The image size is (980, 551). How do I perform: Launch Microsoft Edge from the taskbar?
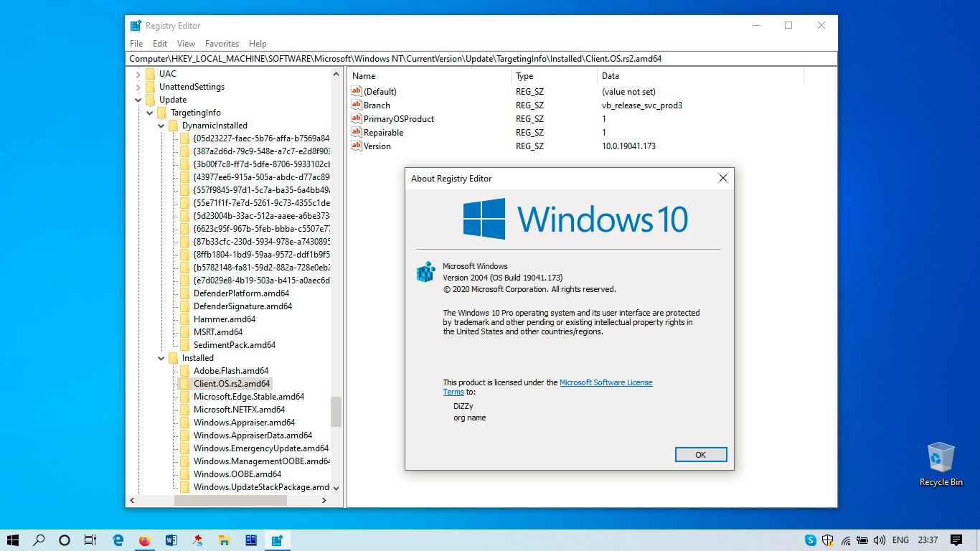point(119,540)
